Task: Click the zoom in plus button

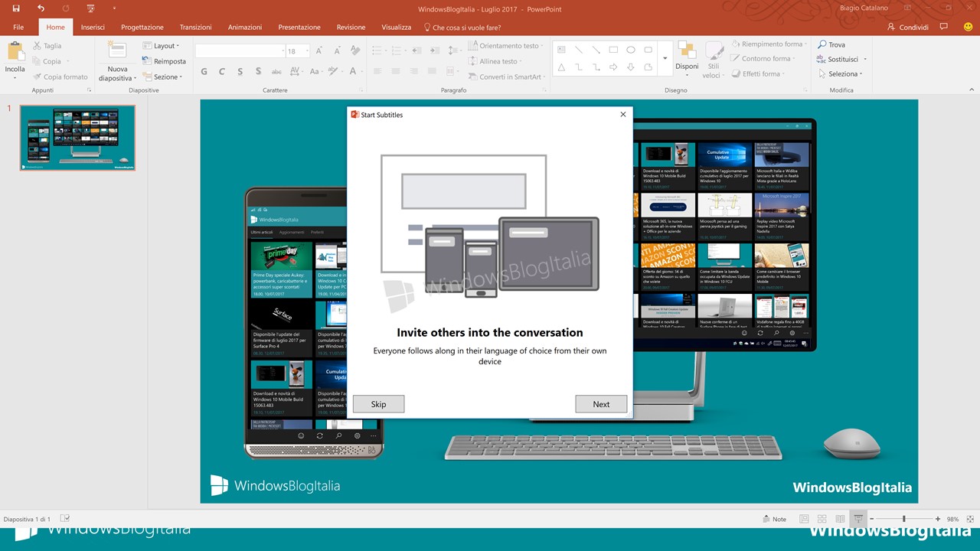Action: [937, 519]
